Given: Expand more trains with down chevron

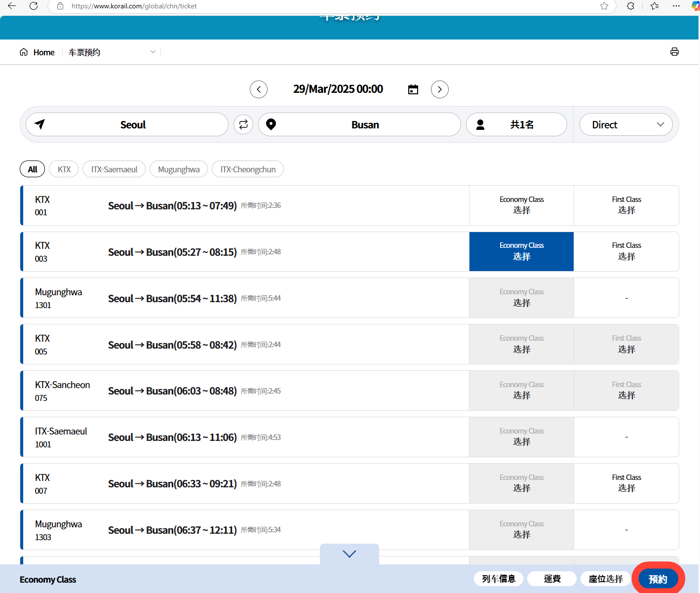Looking at the screenshot, I should [x=350, y=554].
